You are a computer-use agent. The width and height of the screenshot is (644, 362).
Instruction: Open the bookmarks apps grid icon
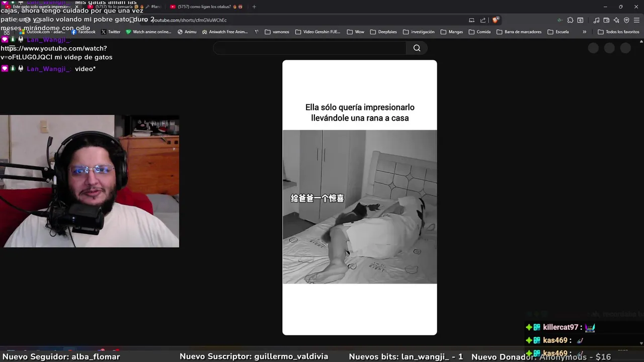pos(7,32)
